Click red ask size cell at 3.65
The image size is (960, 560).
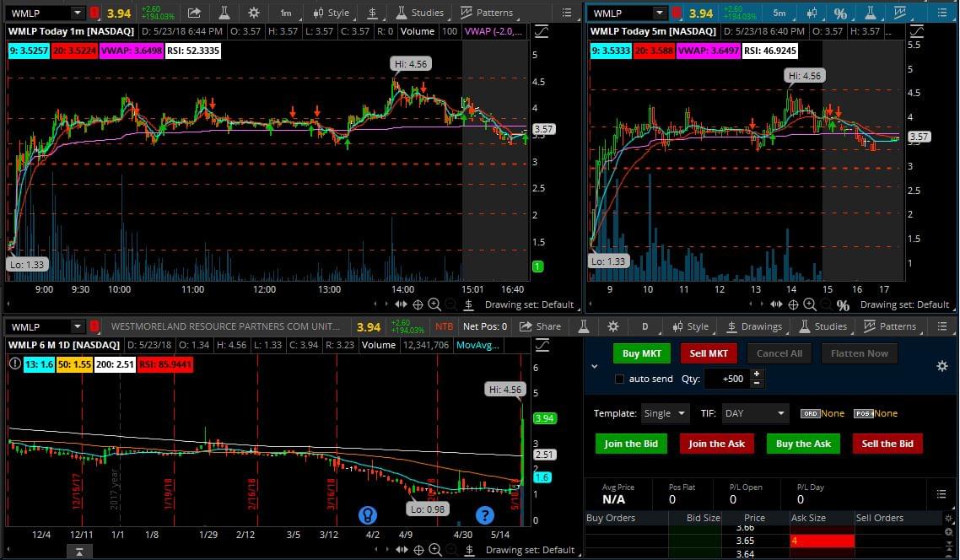pyautogui.click(x=822, y=541)
